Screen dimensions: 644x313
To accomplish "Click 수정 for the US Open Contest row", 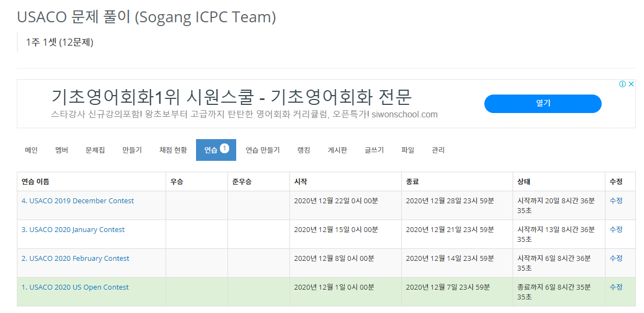I will [x=616, y=287].
